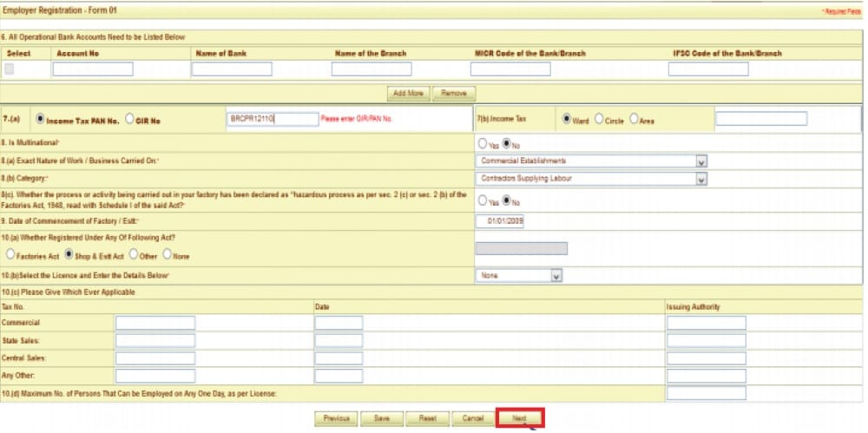868x433 pixels.
Task: Click the Date of Commencement field
Action: [500, 220]
